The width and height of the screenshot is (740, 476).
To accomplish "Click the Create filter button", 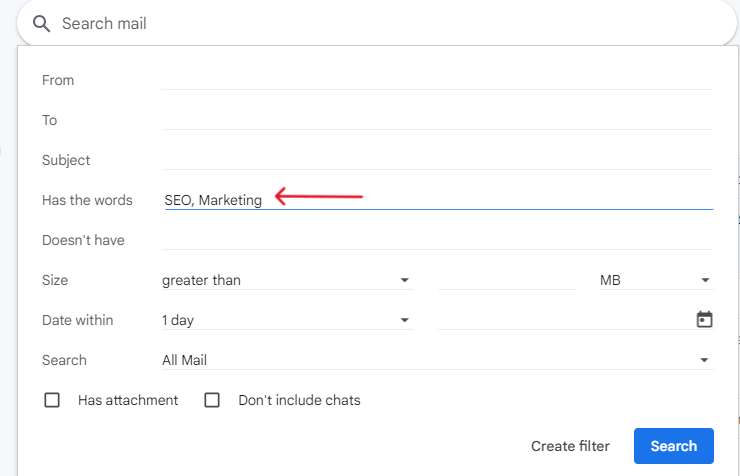I will [570, 446].
